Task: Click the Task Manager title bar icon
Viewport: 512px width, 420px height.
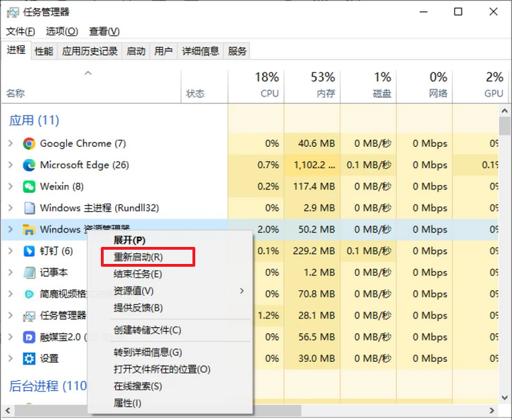Action: [13, 12]
